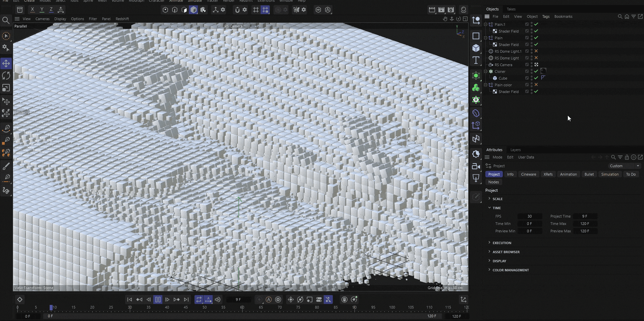Click the FPS value field

pyautogui.click(x=529, y=216)
